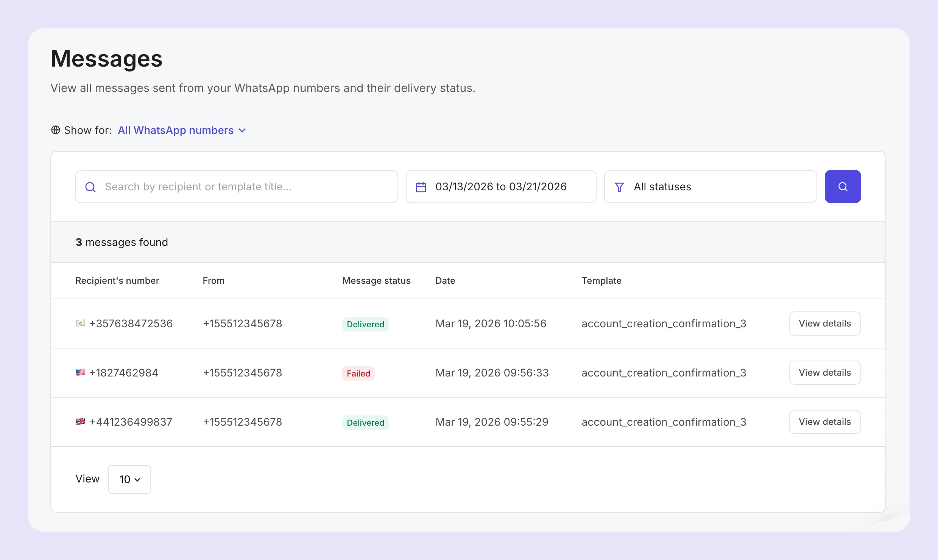Click the 3 messages found text
Screen dimensions: 938x560
click(122, 242)
